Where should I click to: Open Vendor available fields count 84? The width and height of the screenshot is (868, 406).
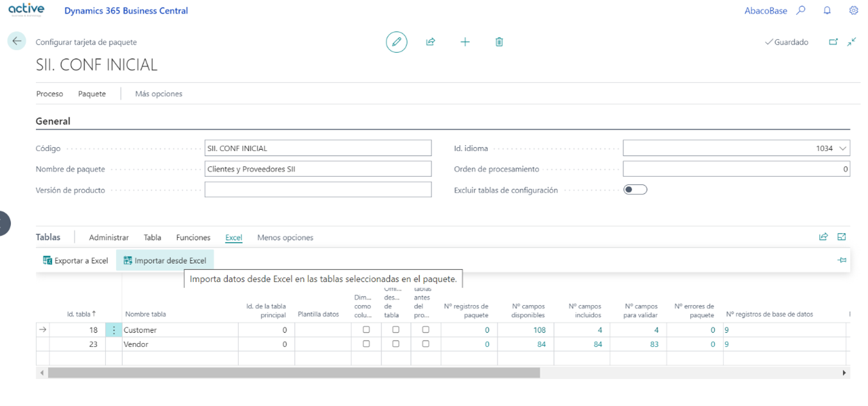tap(541, 344)
